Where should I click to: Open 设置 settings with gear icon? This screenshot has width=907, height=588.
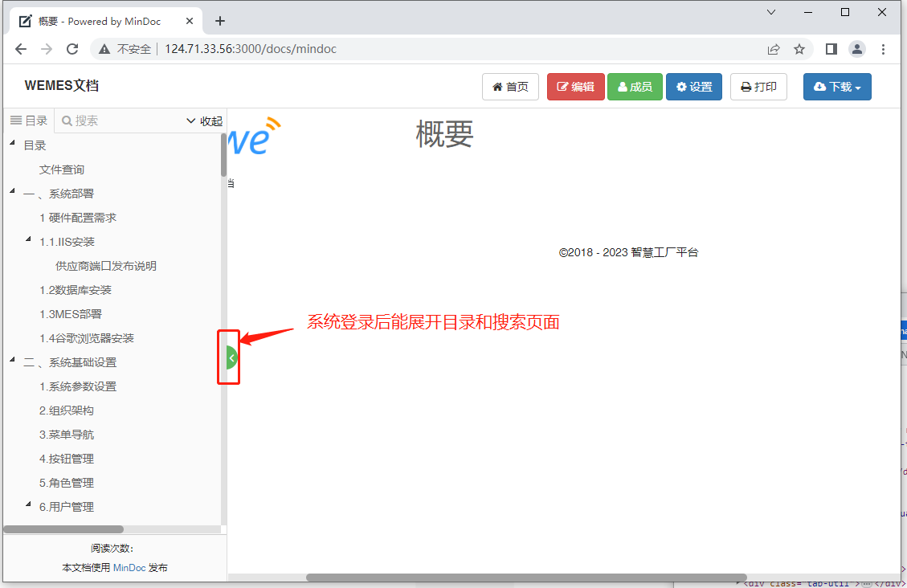[x=694, y=87]
